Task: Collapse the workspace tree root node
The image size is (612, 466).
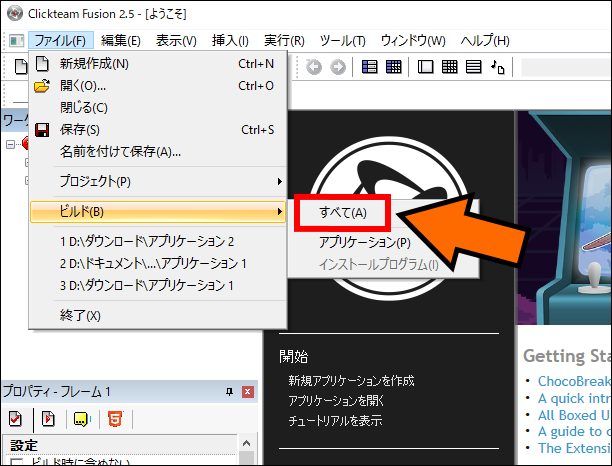Action: click(11, 144)
